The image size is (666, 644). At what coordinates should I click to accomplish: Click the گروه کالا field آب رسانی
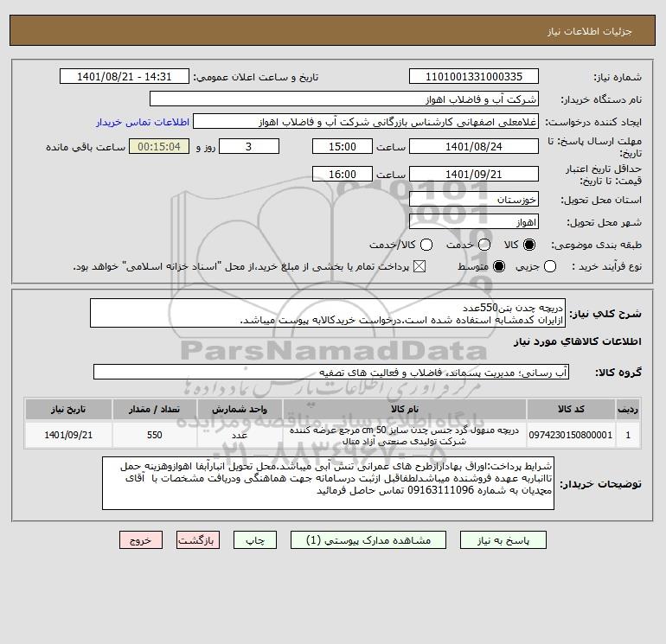click(x=331, y=372)
